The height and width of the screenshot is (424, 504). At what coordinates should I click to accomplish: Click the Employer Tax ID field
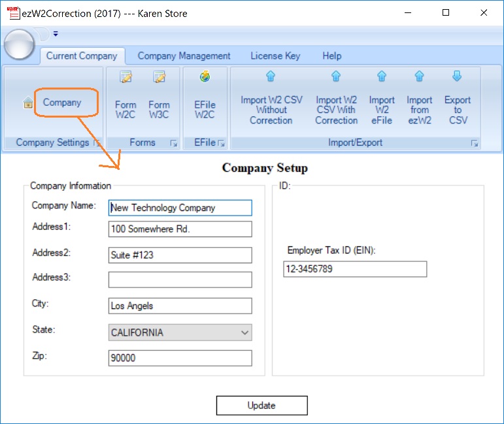(x=354, y=269)
